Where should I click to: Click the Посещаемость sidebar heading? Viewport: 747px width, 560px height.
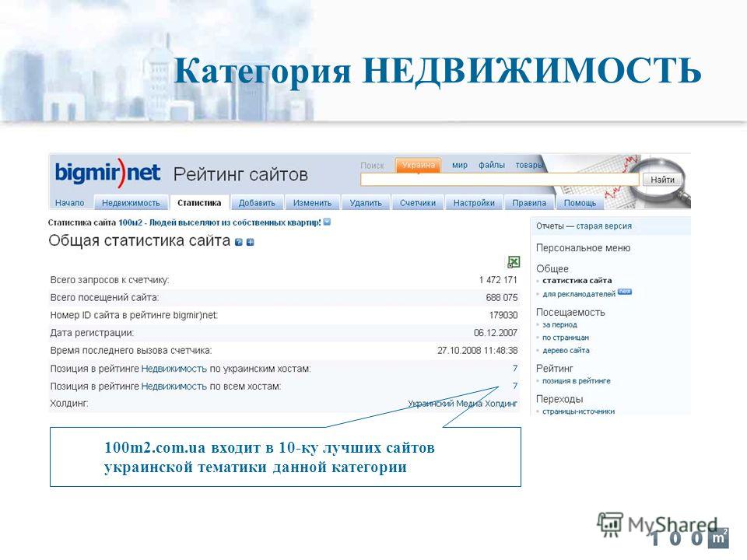(x=570, y=313)
